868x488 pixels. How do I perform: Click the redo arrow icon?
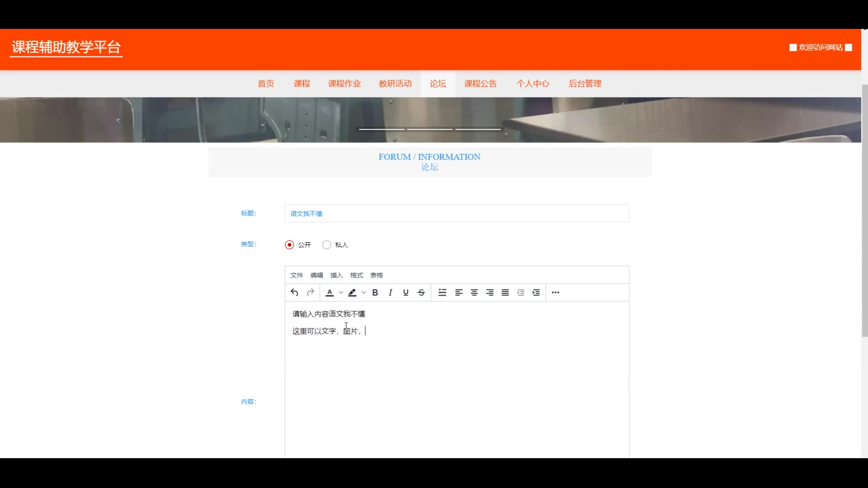[x=310, y=292]
